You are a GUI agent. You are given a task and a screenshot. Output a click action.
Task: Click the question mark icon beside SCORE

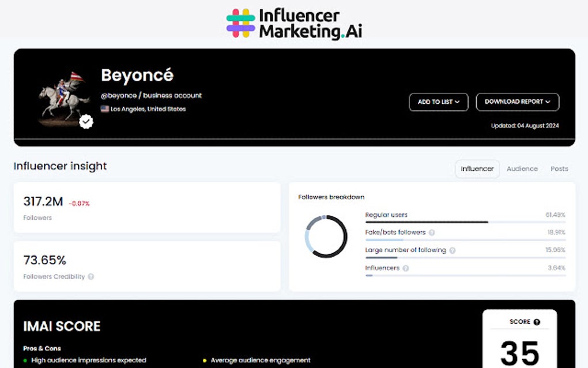(537, 322)
